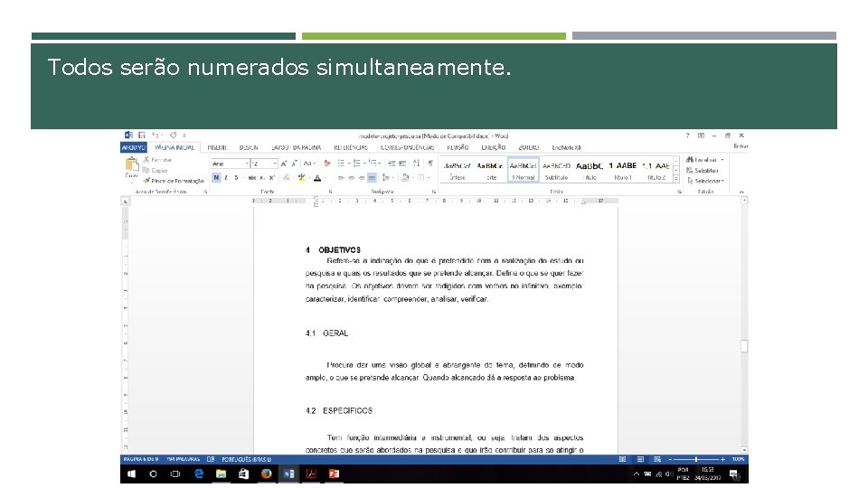Image resolution: width=868 pixels, height=488 pixels.
Task: Click the Redo/repeat icon in title bar
Action: [174, 135]
